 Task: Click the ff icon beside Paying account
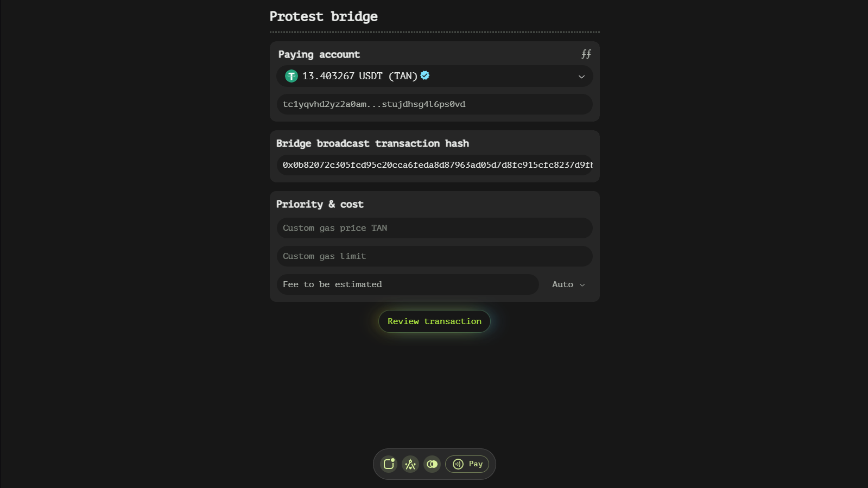pos(586,54)
